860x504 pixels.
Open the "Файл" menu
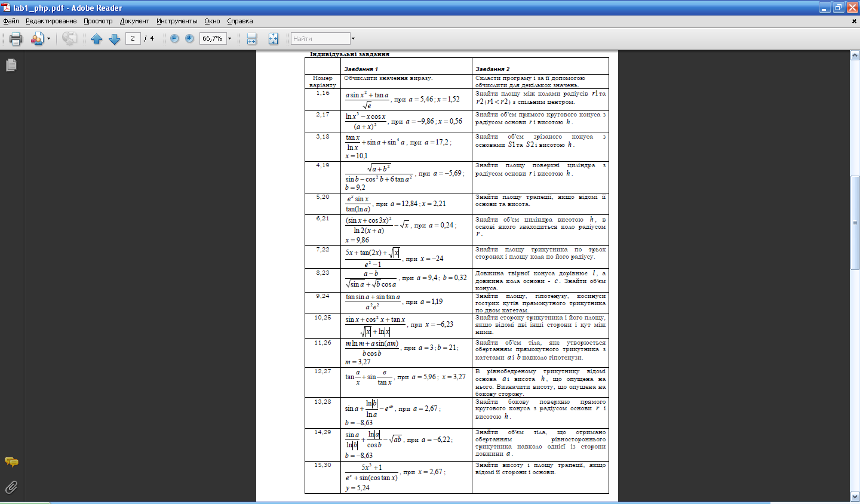coord(11,21)
